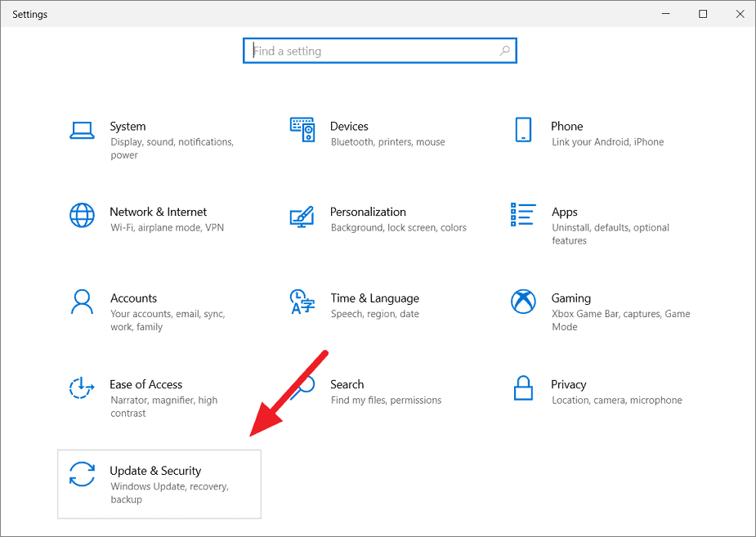This screenshot has width=756, height=537.
Task: Click the System laptop icon
Action: [x=82, y=130]
